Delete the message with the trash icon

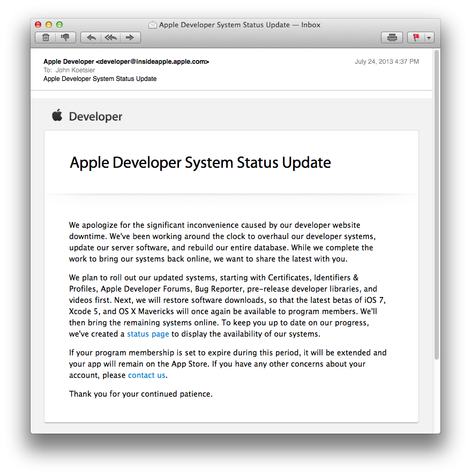46,38
